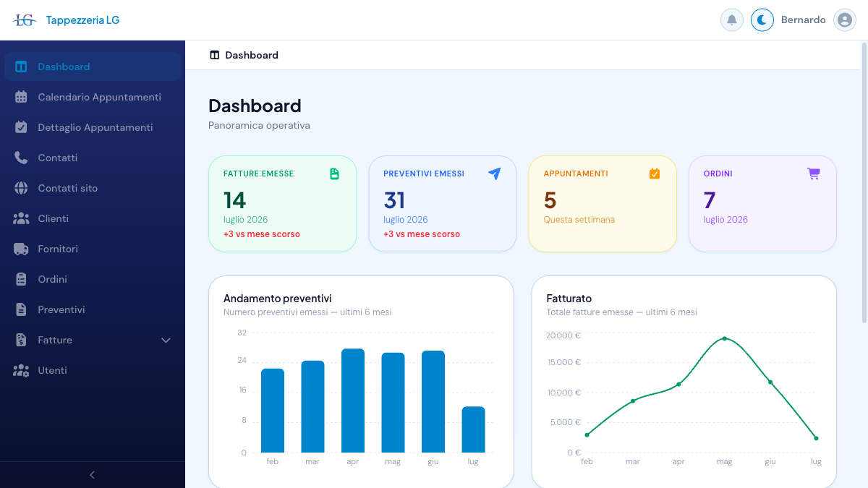Go to Dettaglio Appuntamenti
The image size is (868, 488).
(x=93, y=127)
